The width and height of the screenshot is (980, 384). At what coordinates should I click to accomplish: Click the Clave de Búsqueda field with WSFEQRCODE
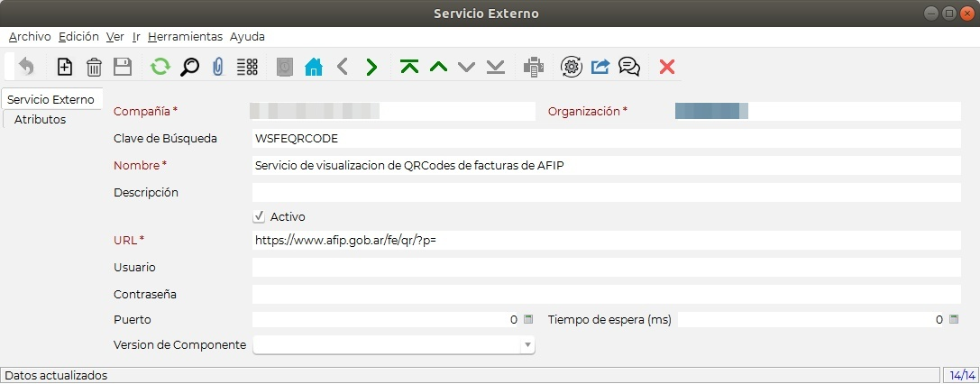coord(606,139)
